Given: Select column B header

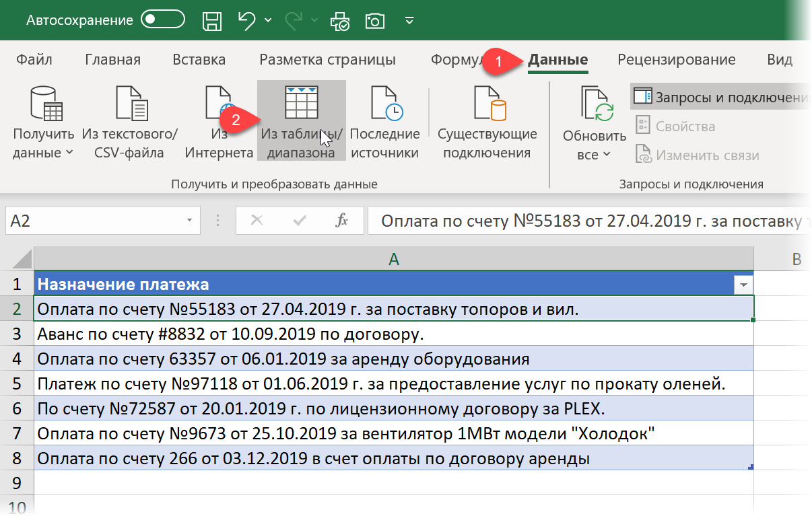Looking at the screenshot, I should pyautogui.click(x=797, y=259).
